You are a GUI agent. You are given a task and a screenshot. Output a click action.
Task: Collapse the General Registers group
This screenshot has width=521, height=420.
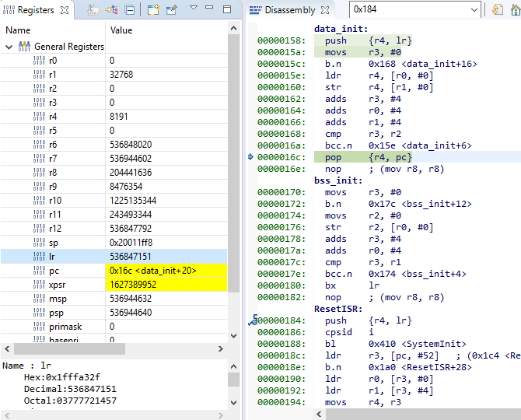(x=9, y=47)
